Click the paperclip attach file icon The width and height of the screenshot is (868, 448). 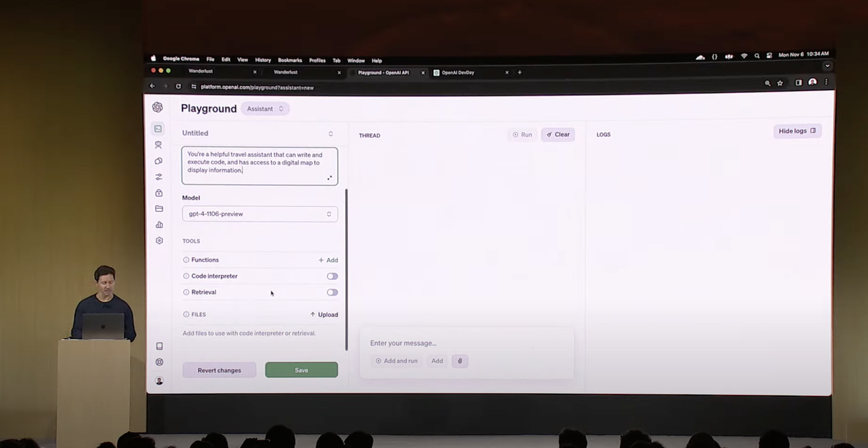(460, 361)
